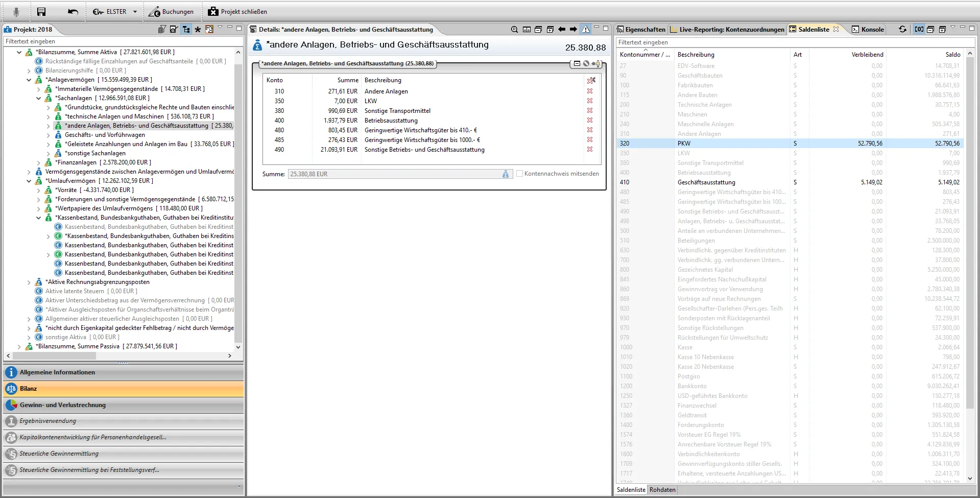Remove all account assignments via header X icon

click(591, 80)
